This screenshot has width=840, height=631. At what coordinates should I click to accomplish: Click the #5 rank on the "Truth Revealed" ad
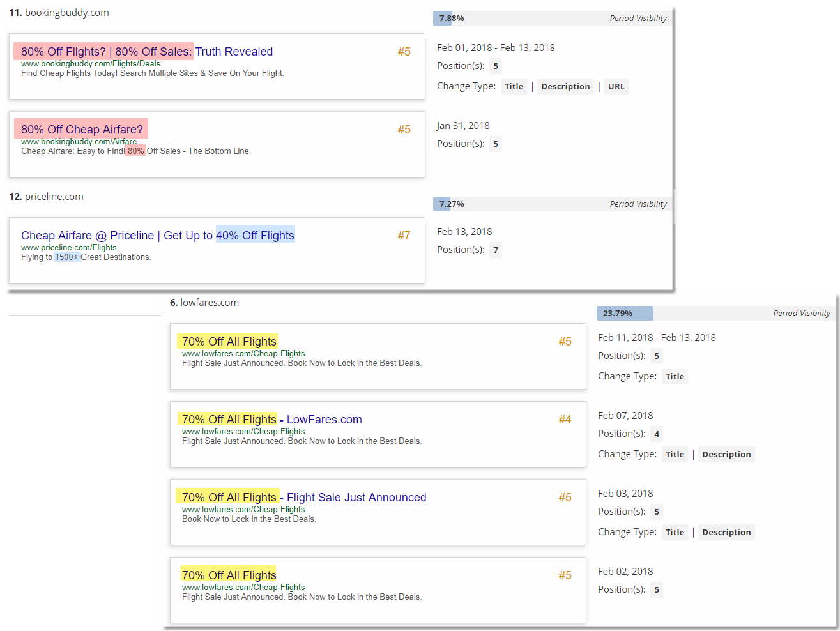coord(404,52)
